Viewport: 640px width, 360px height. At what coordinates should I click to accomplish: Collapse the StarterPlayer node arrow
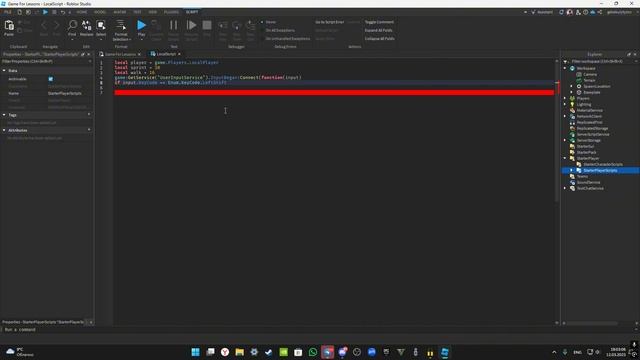(x=565, y=158)
